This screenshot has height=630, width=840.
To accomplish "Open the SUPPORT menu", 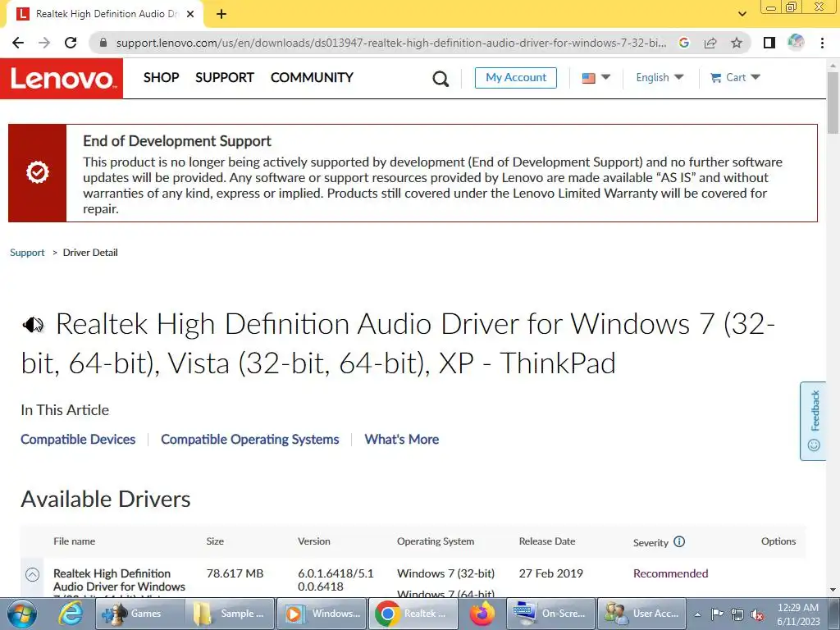I will pos(225,78).
